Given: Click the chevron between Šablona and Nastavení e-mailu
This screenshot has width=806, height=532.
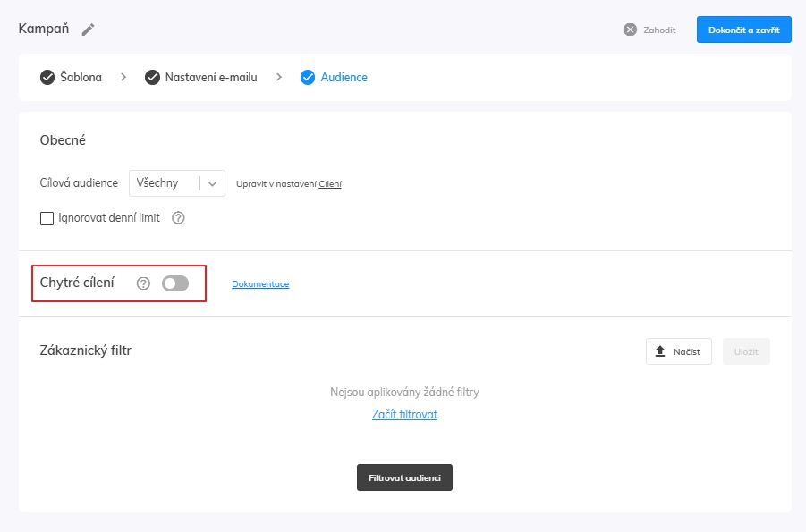Looking at the screenshot, I should [123, 77].
